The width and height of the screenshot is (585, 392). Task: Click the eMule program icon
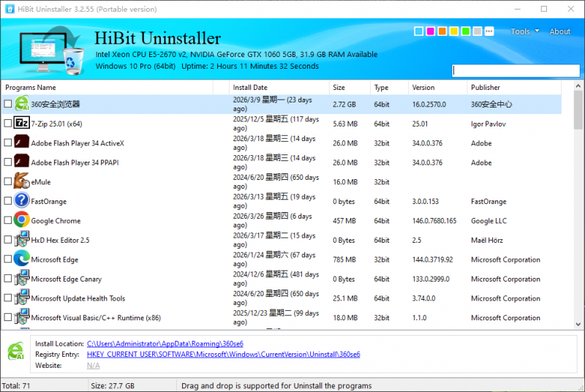pyautogui.click(x=21, y=181)
